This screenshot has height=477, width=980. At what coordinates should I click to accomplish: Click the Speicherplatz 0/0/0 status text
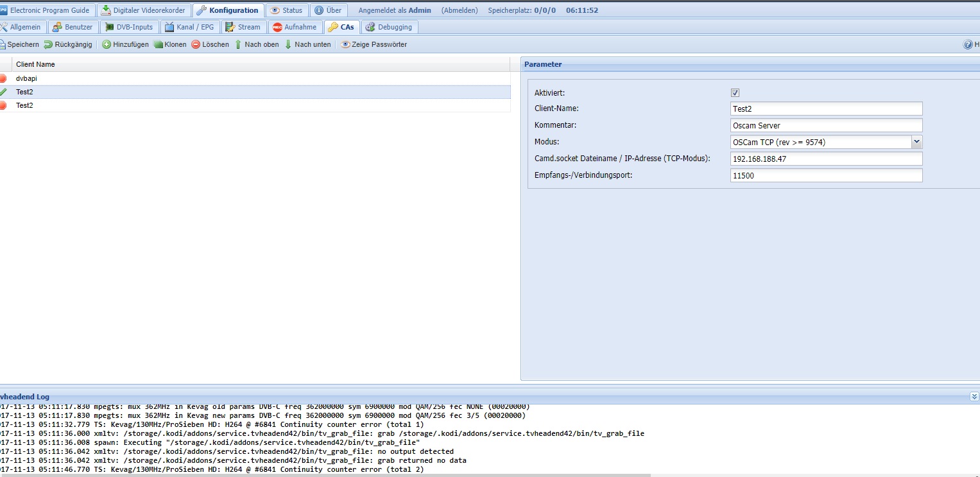523,10
